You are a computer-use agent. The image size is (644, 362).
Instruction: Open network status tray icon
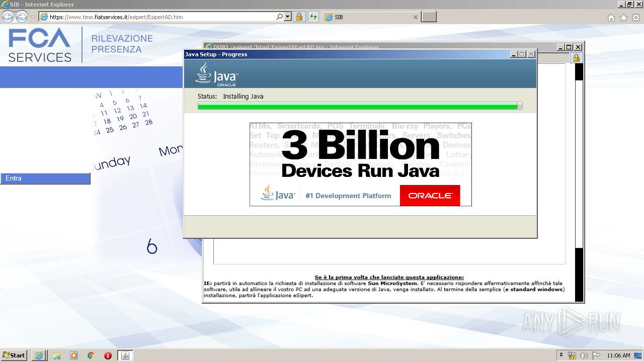[x=572, y=355]
